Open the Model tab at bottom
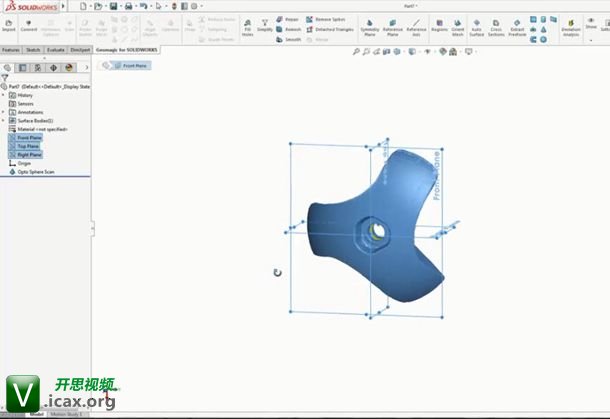The width and height of the screenshot is (610, 419). coord(37,414)
